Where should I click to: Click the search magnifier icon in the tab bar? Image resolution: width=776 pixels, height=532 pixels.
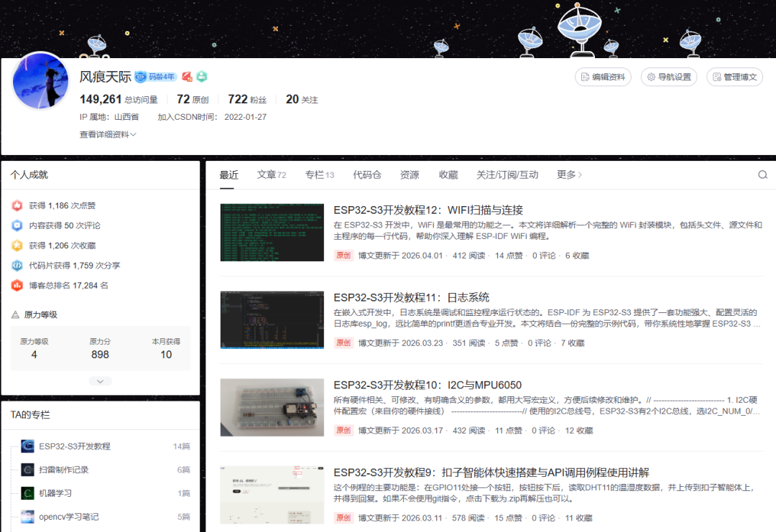(x=762, y=174)
